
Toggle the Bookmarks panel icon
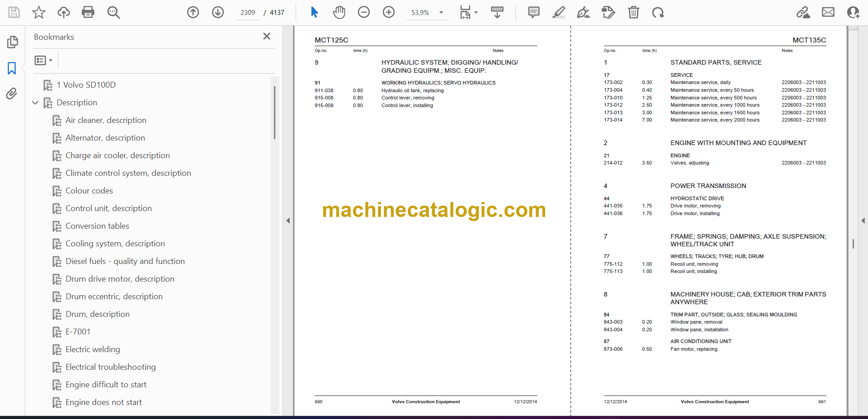pyautogui.click(x=12, y=68)
